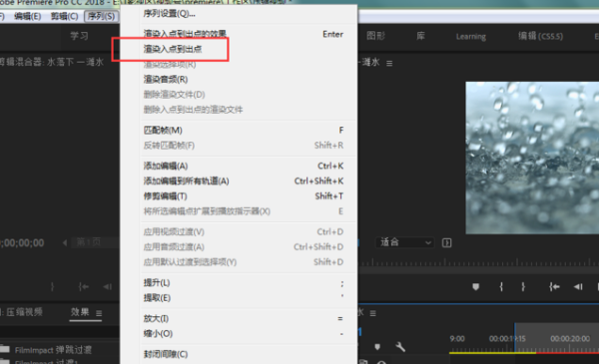This screenshot has width=599, height=364.
Task: Open the 编辑(E) menu
Action: [28, 16]
